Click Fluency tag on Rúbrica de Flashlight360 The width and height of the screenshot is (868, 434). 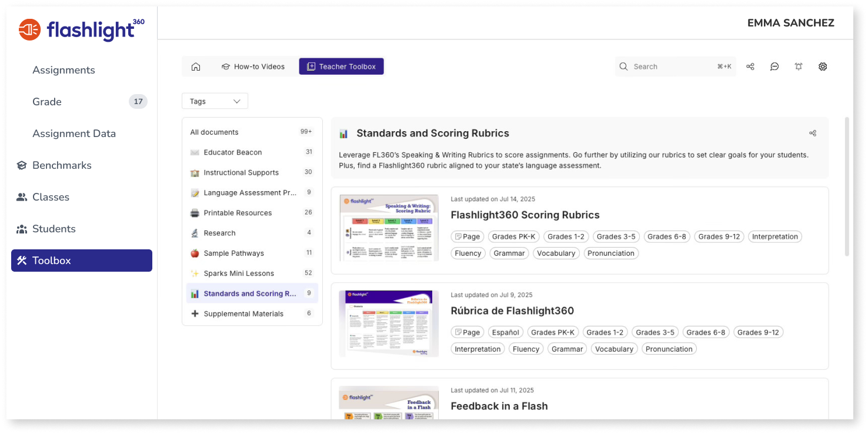point(526,349)
